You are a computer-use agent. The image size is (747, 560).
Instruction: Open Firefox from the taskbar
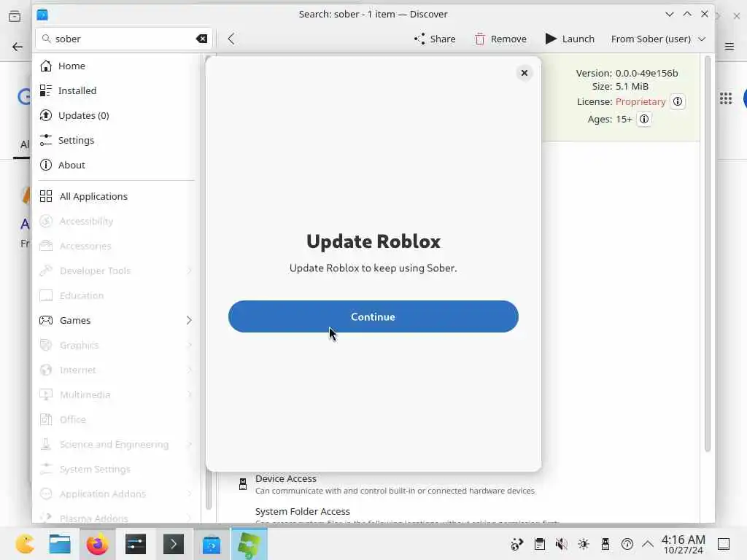coord(97,544)
